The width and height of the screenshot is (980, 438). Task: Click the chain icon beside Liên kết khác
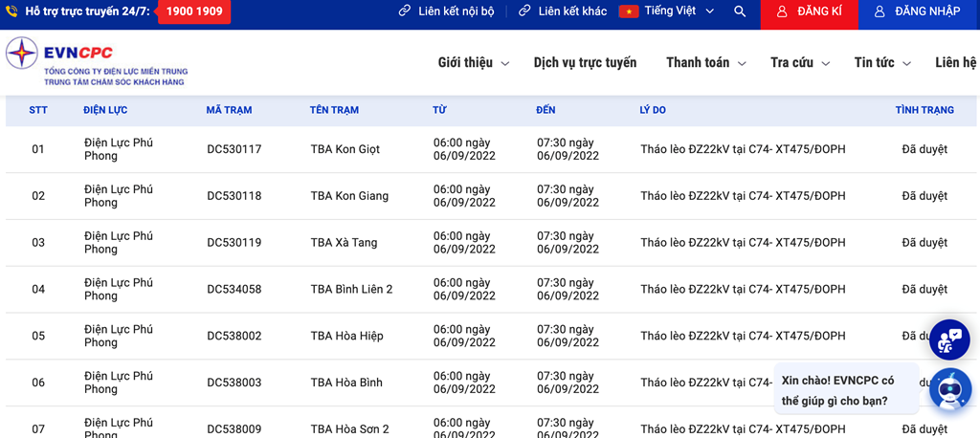pyautogui.click(x=525, y=11)
